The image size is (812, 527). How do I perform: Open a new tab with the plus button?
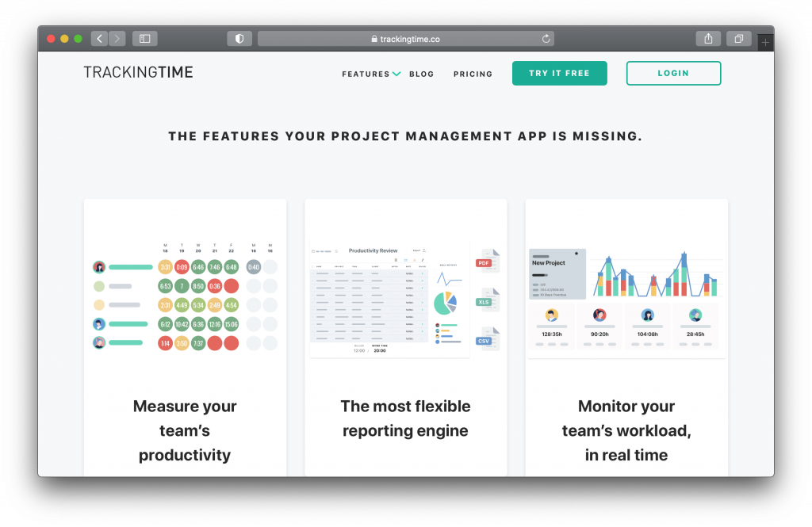click(765, 43)
